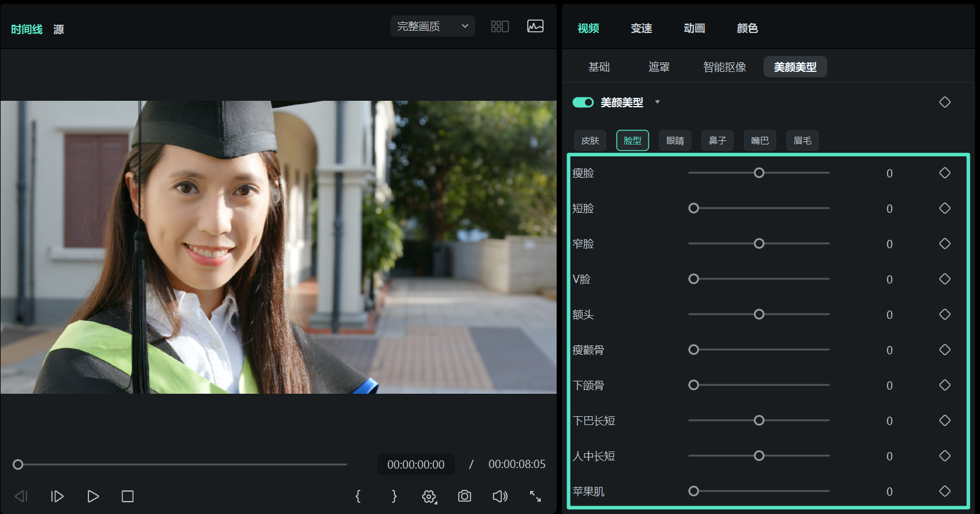Select the 皮肤 category button
This screenshot has width=980, height=514.
click(590, 141)
